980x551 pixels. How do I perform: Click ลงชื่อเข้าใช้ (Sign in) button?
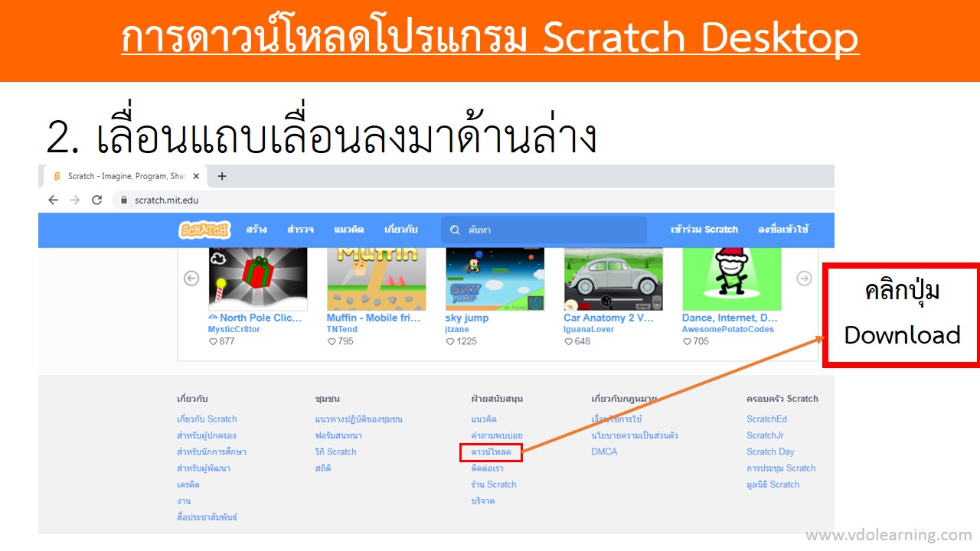tap(783, 230)
